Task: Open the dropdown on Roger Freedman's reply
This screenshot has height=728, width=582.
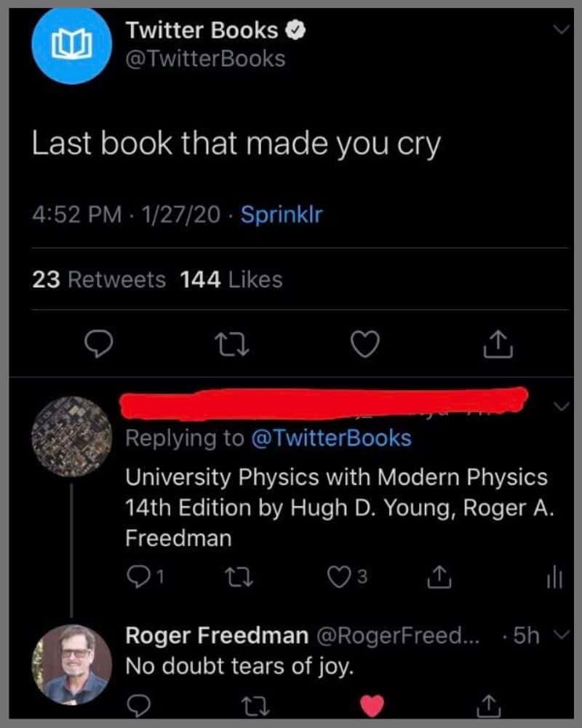Action: (560, 634)
